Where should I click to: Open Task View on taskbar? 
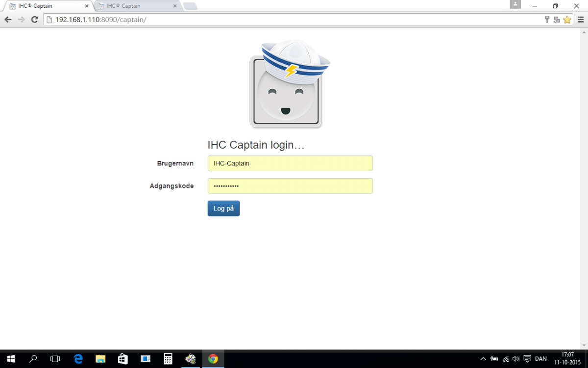tap(55, 359)
